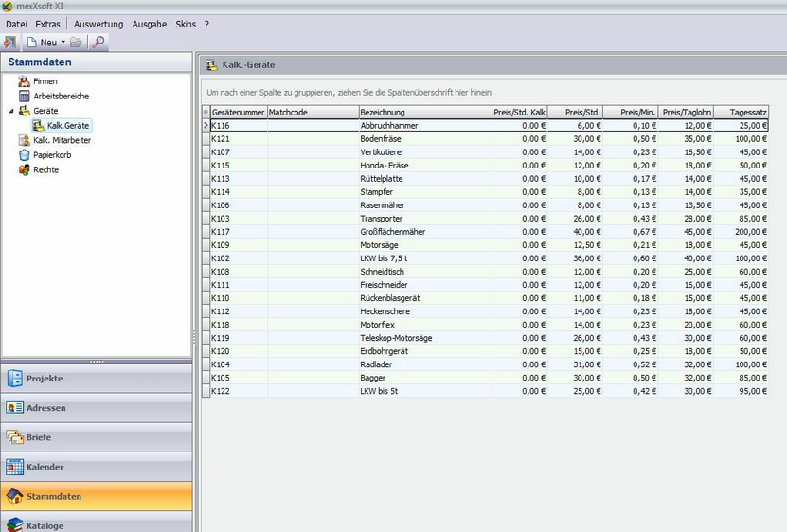Click the Arbeitsbereiche calculator icon
Image resolution: width=787 pixels, height=532 pixels.
(24, 96)
